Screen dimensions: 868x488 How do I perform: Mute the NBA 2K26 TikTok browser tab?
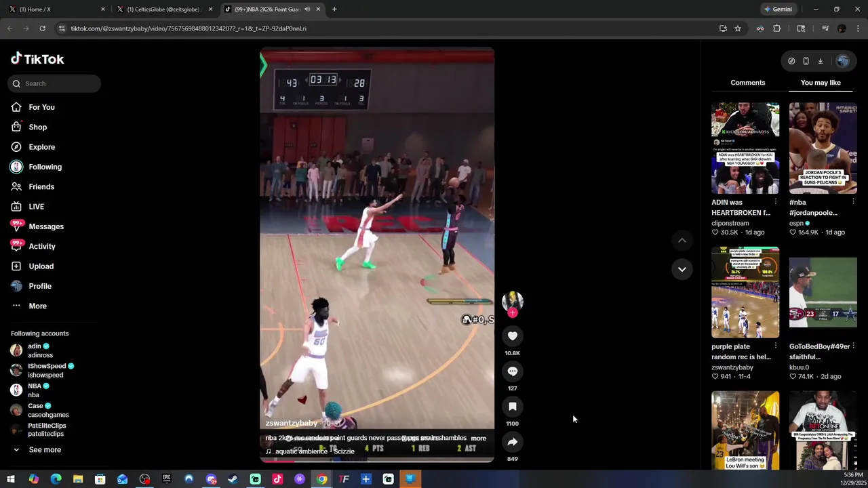(x=307, y=9)
